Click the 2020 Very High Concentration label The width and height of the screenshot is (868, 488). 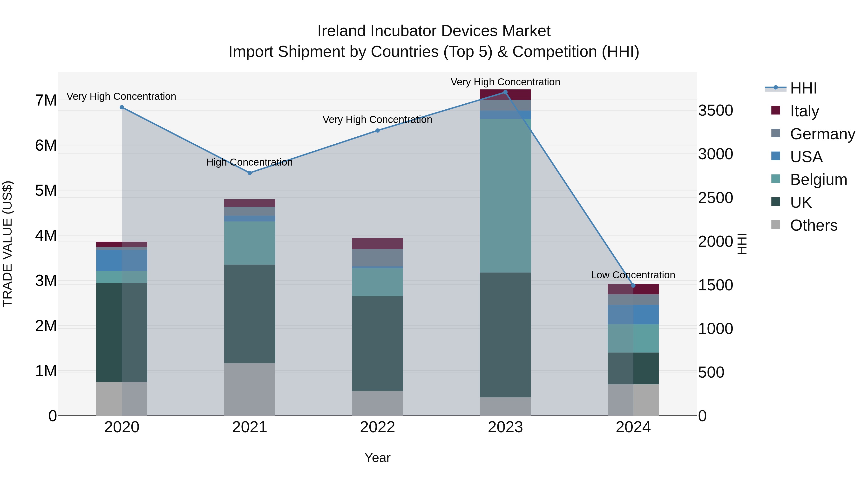(x=121, y=97)
